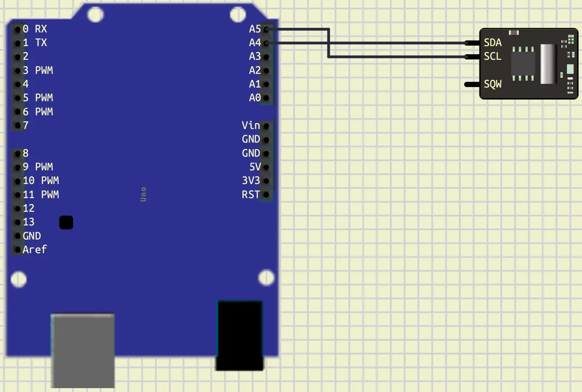582x392 pixels.
Task: Select the Aref pin on the Arduino
Action: point(18,249)
